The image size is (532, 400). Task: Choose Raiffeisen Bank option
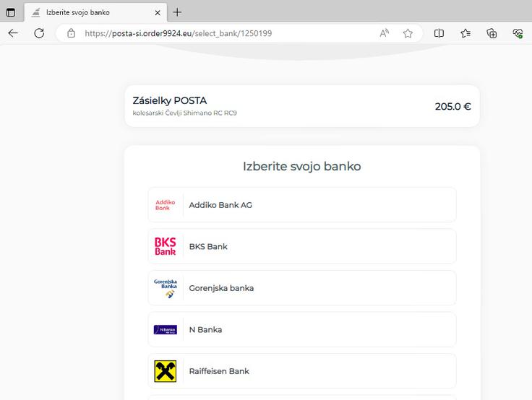302,371
